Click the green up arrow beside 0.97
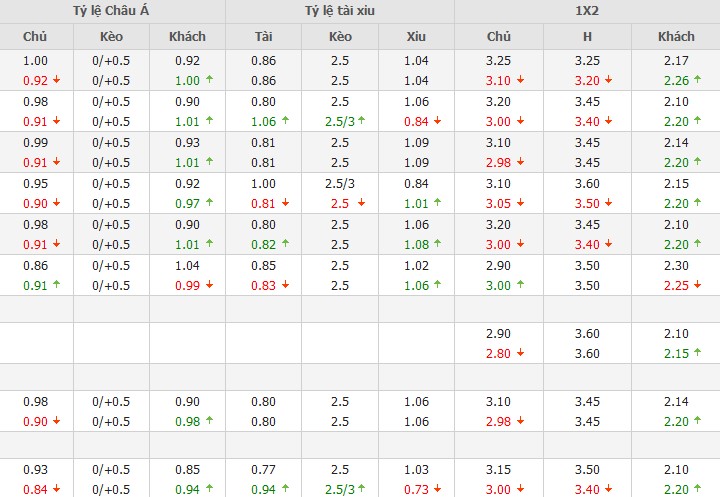The height and width of the screenshot is (497, 720). pyautogui.click(x=210, y=204)
